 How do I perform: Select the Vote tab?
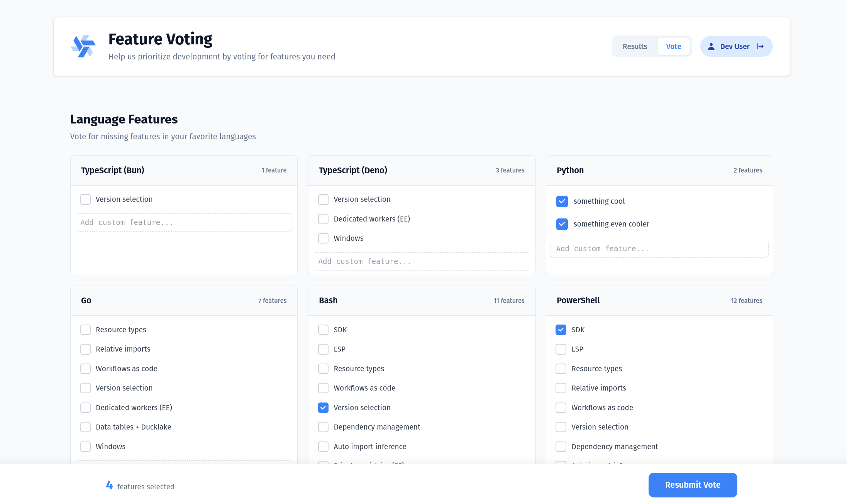673,47
